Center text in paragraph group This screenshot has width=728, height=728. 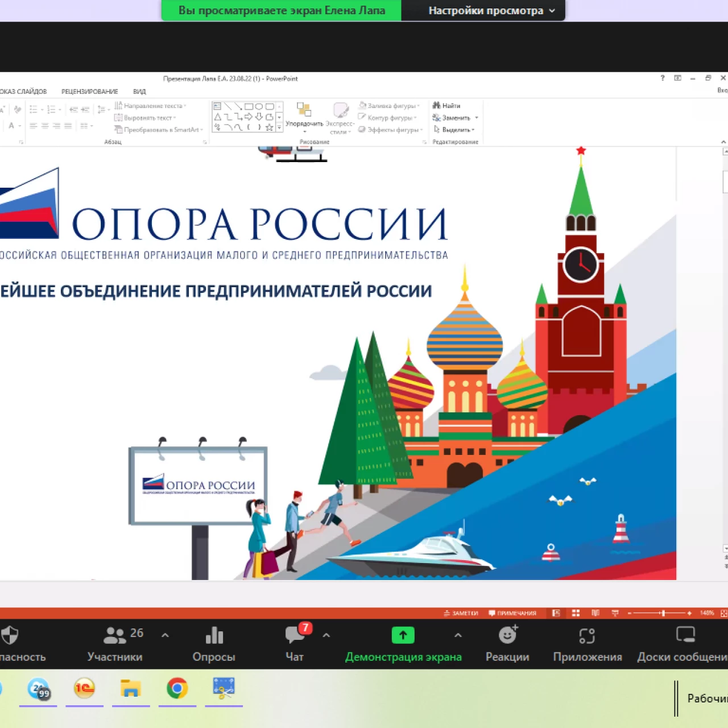[x=45, y=126]
